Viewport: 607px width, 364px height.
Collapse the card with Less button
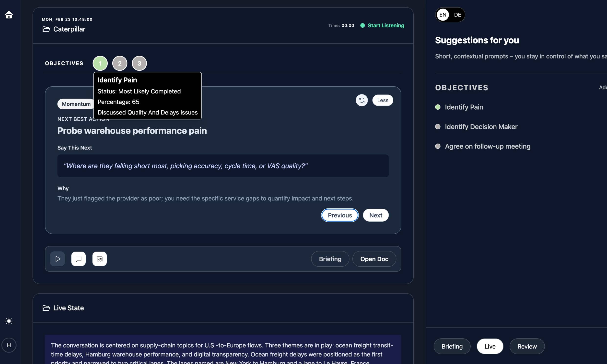(383, 100)
